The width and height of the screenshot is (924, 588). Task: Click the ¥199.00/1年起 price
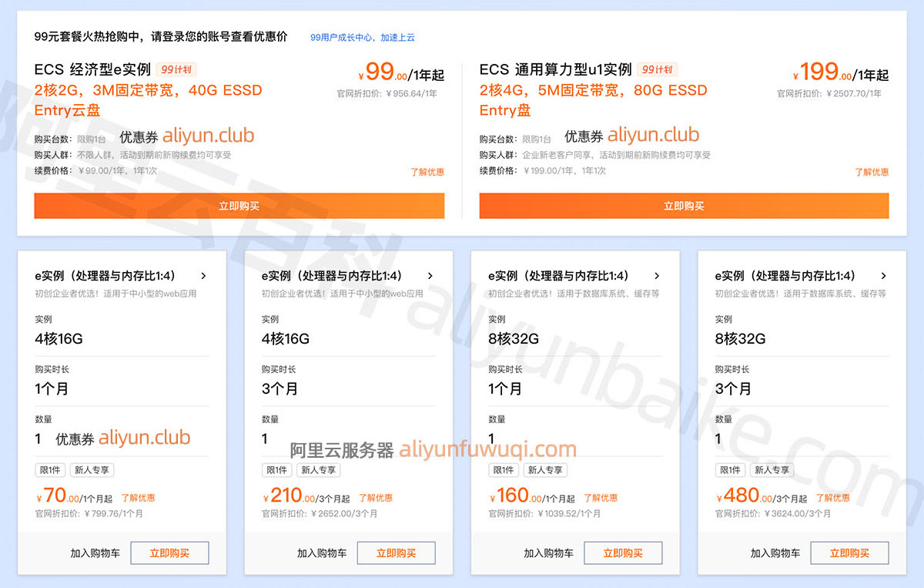pyautogui.click(x=840, y=72)
